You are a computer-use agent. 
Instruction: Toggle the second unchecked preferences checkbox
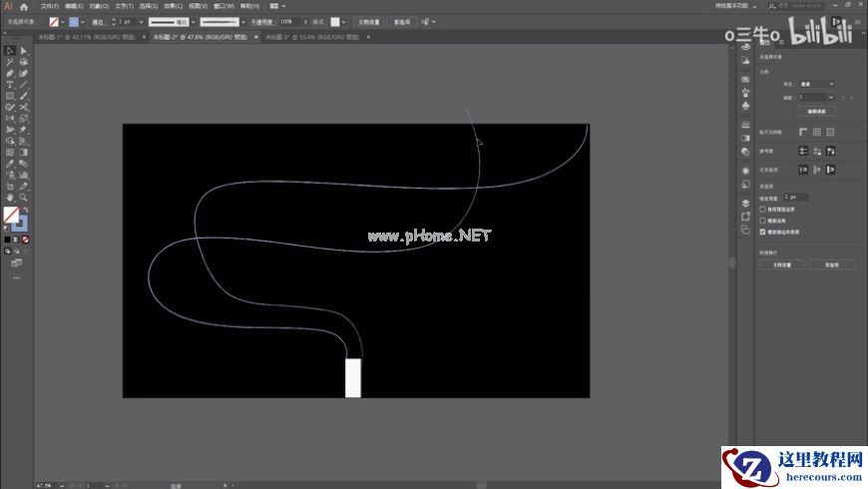point(763,221)
